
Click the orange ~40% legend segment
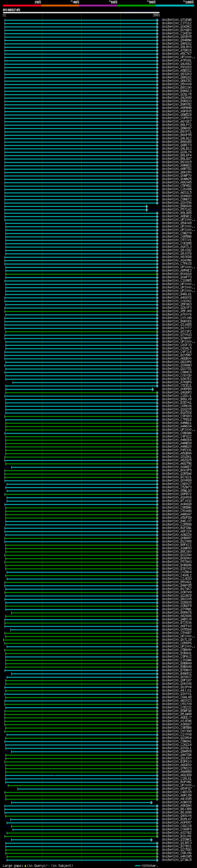click(x=60, y=6)
